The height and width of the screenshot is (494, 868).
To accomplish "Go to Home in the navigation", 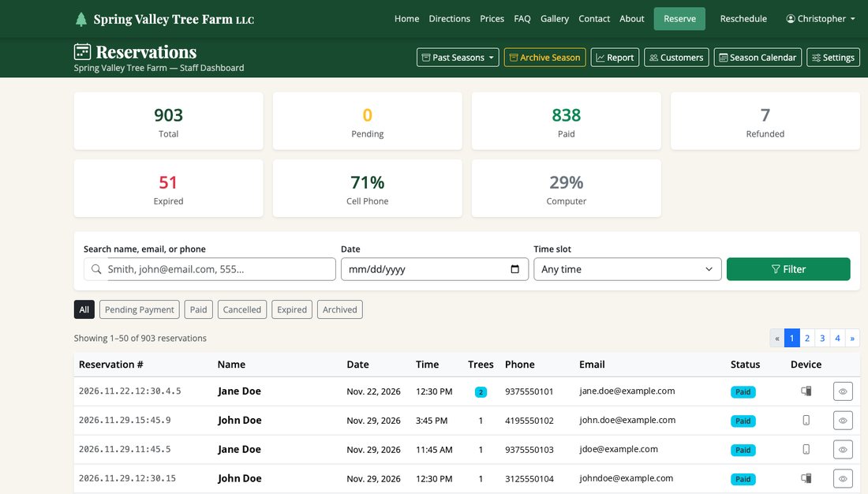I will (407, 19).
